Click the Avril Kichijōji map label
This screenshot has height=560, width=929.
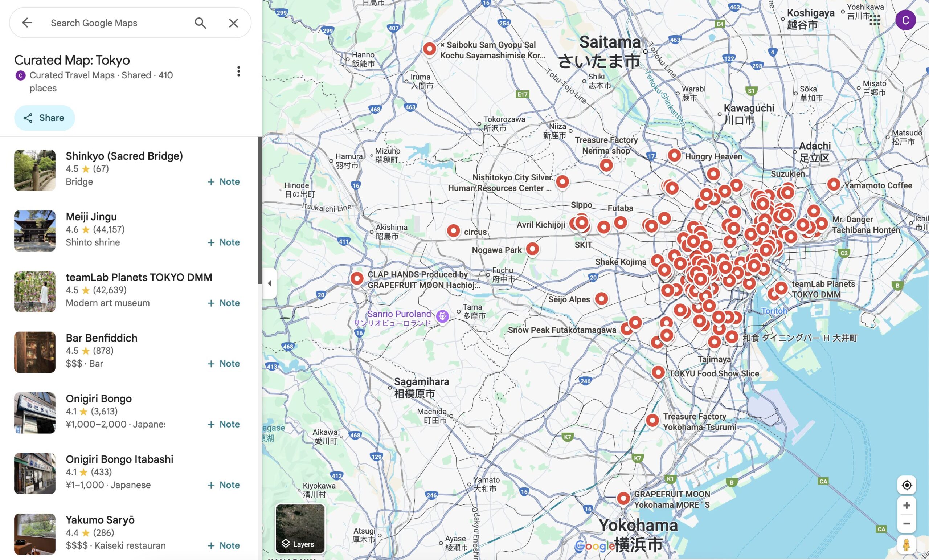(541, 225)
